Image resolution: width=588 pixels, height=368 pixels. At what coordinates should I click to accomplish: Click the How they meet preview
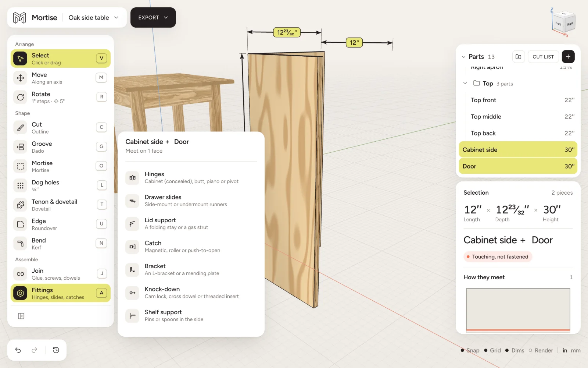[x=518, y=310]
